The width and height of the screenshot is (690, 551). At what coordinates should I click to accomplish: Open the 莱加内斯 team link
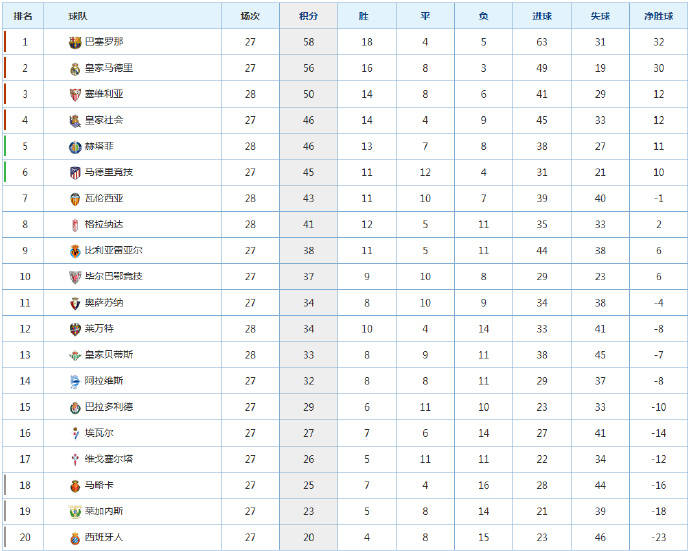[104, 511]
